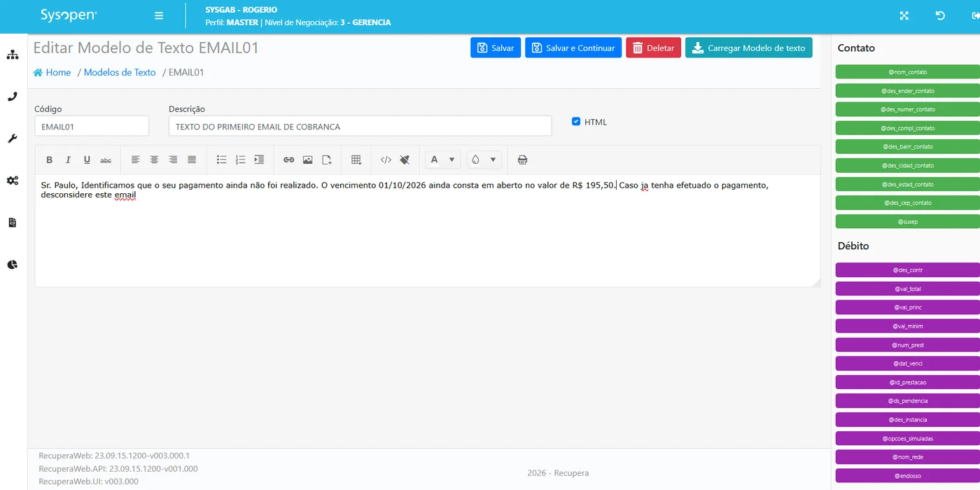980x490 pixels.
Task: Open the wrench tools sidebar icon
Action: point(13,139)
